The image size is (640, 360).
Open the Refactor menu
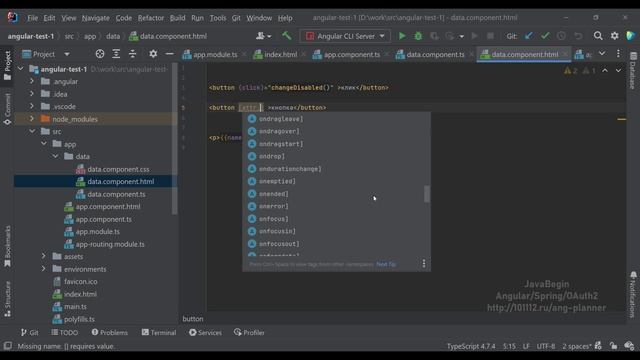coord(151,18)
